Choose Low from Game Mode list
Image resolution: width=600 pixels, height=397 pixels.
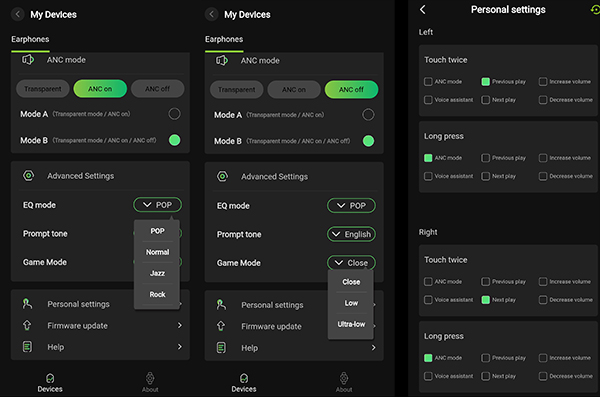351,303
